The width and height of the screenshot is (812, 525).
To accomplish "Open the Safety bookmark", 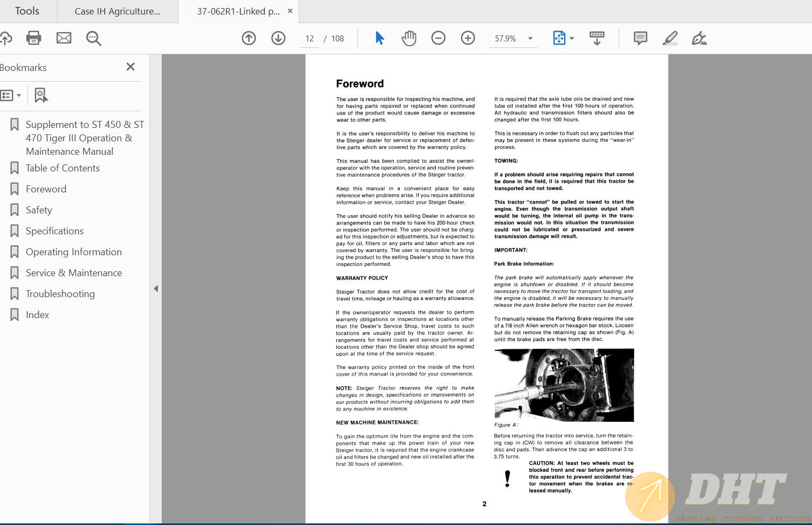I will tap(39, 210).
